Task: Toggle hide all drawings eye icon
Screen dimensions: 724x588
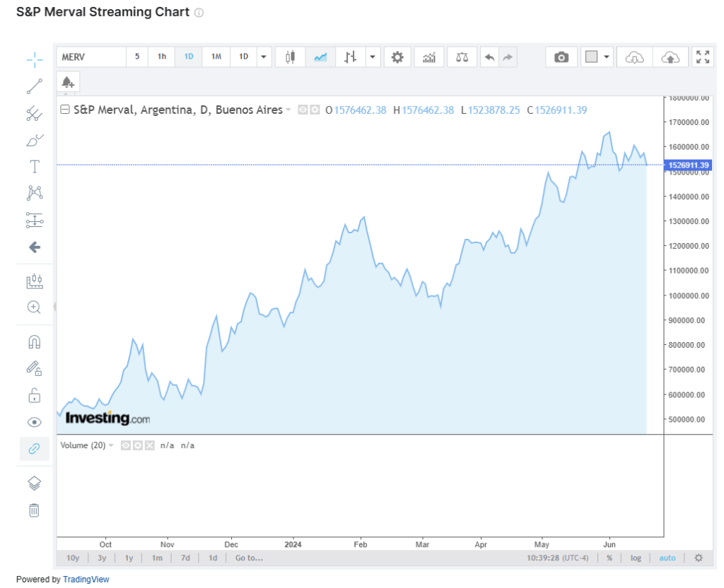Action: coord(35,423)
